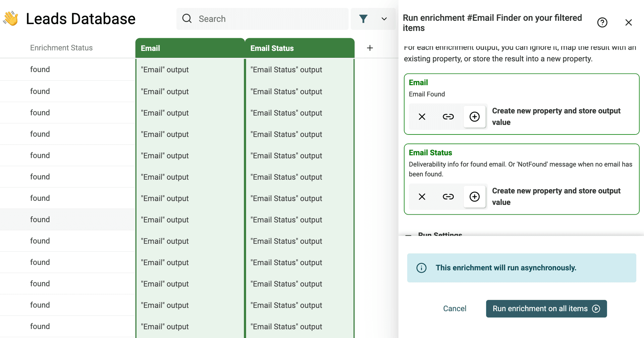Select create new property for Email output
The image size is (644, 338).
pyautogui.click(x=474, y=117)
